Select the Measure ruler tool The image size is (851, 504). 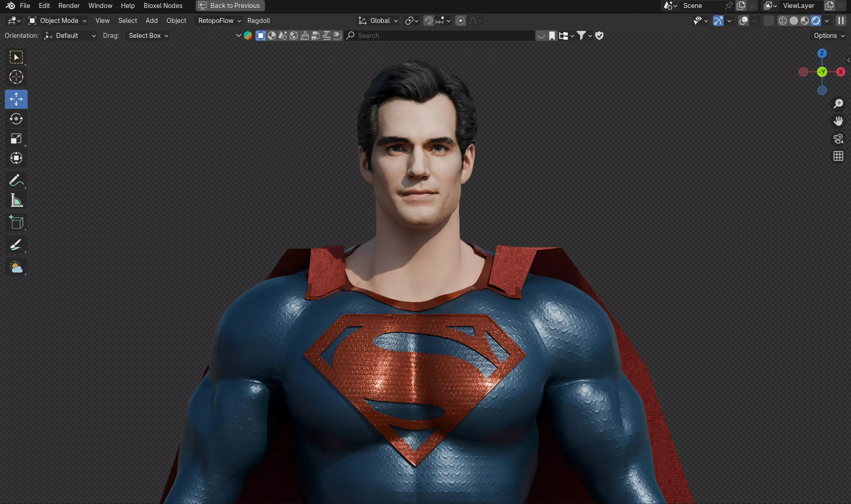click(16, 200)
